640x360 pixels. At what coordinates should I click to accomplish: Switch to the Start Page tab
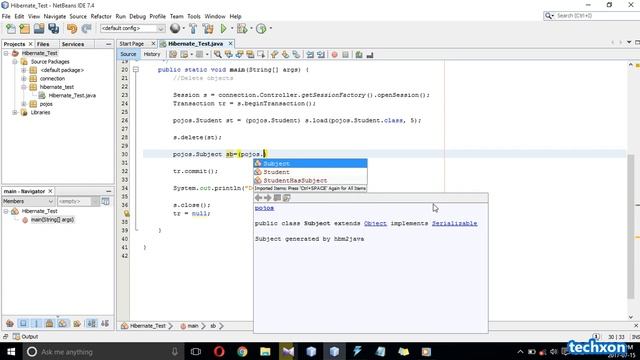point(132,44)
